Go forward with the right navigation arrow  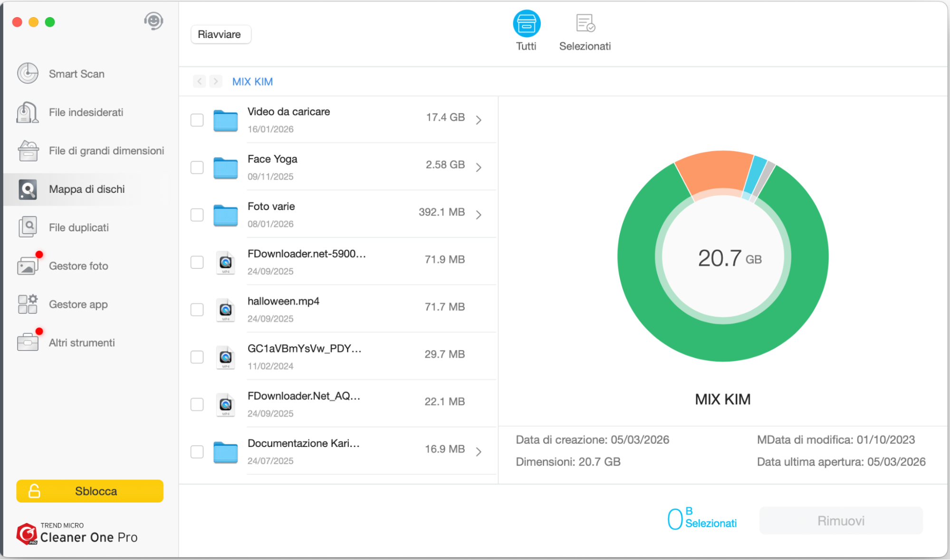pyautogui.click(x=216, y=81)
